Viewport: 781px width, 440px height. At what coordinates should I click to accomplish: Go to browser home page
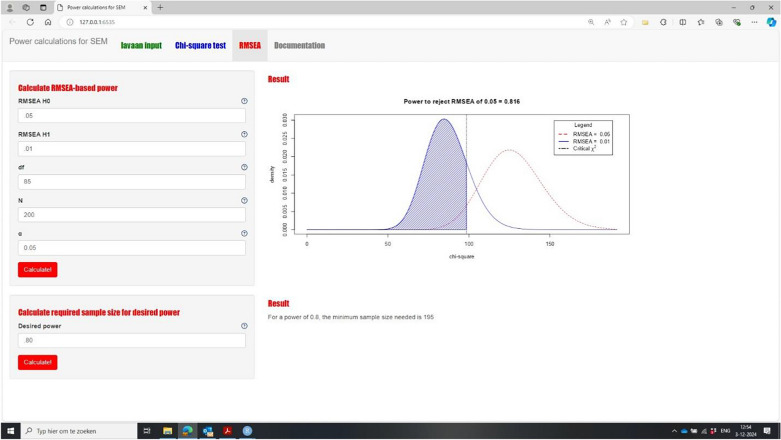pos(48,22)
